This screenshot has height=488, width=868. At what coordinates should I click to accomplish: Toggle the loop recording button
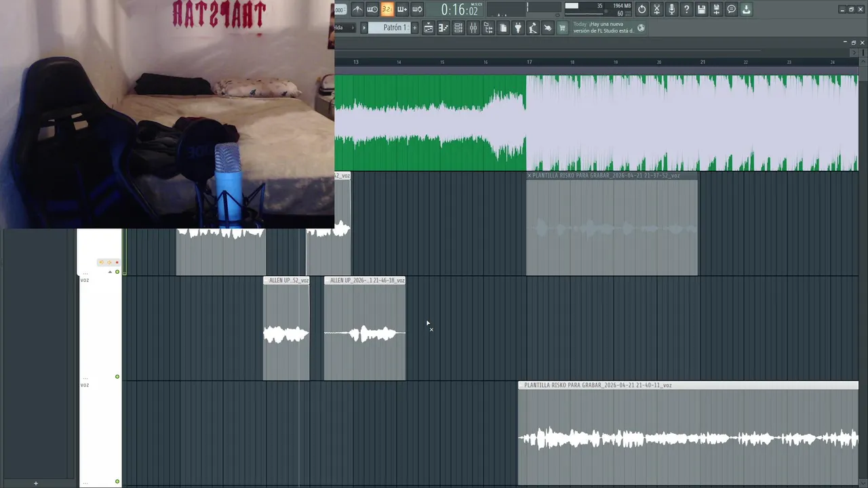[x=417, y=9]
